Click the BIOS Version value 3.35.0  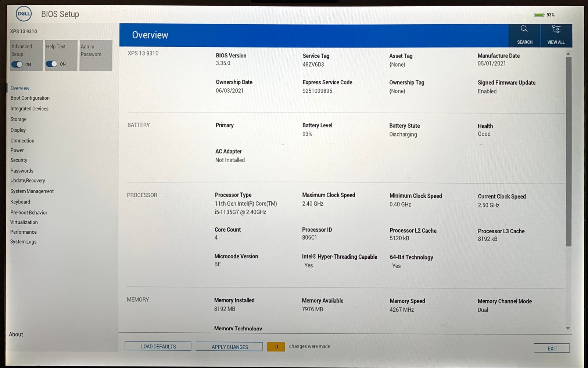pyautogui.click(x=223, y=63)
